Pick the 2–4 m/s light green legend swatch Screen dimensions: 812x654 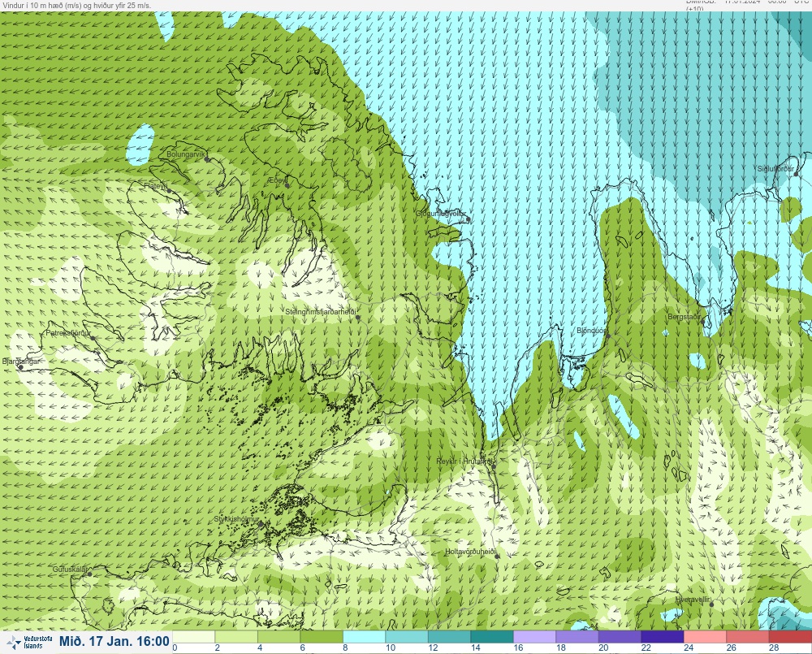coord(236,636)
